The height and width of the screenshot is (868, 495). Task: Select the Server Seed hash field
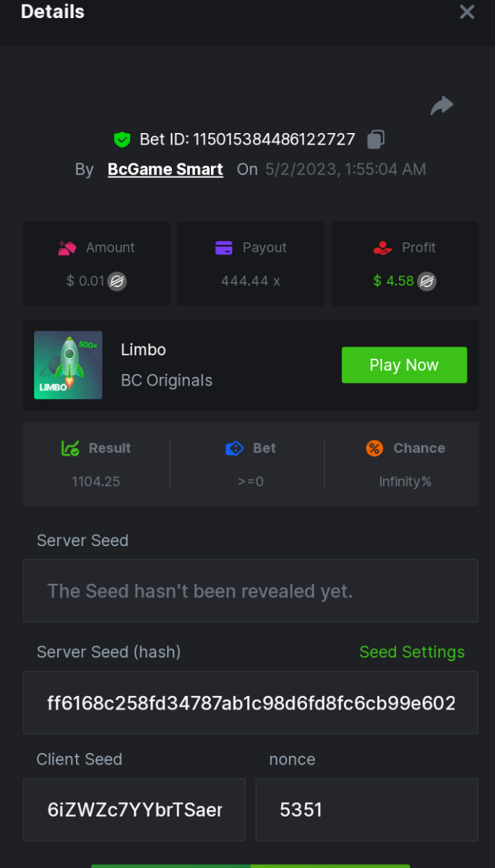[x=250, y=703]
